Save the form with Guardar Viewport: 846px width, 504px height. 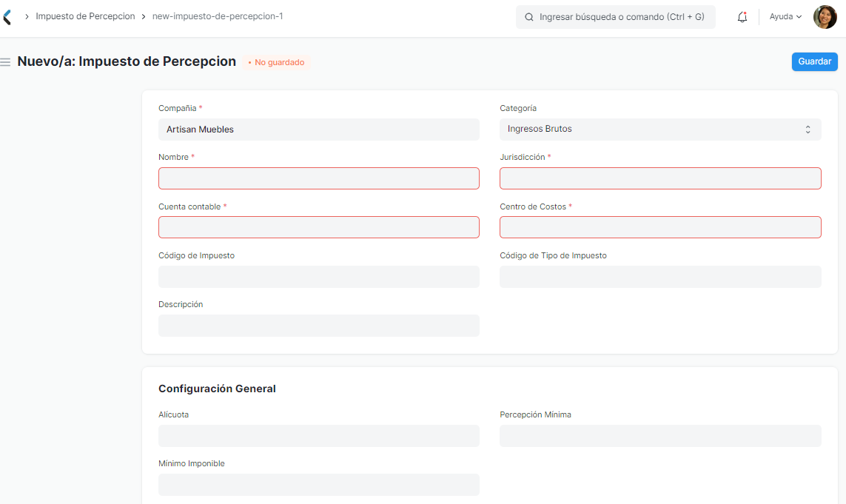[814, 61]
